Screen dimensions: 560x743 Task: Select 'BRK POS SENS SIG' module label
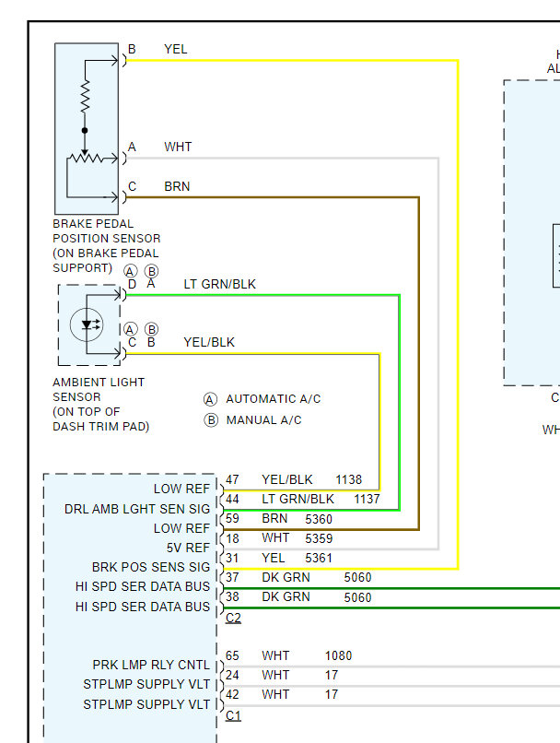tap(151, 567)
